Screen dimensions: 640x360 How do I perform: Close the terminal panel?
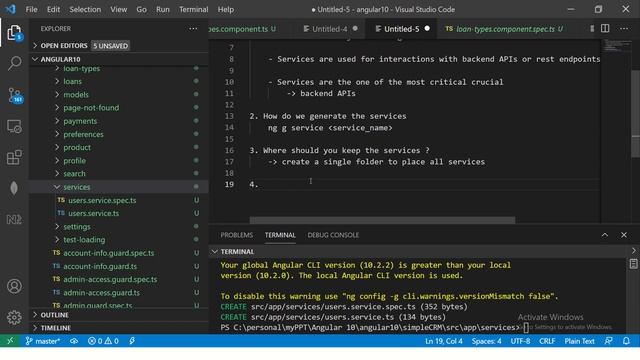[x=624, y=235]
